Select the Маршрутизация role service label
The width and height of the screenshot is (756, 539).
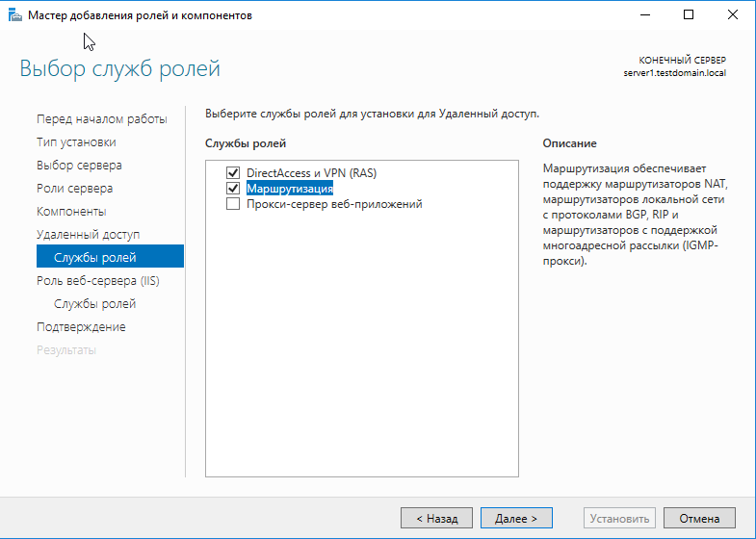[x=289, y=189]
